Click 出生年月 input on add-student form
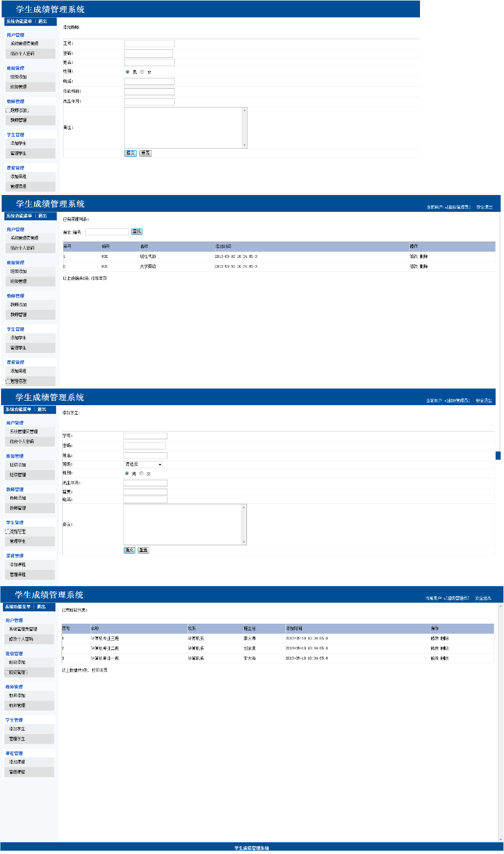 [x=145, y=483]
